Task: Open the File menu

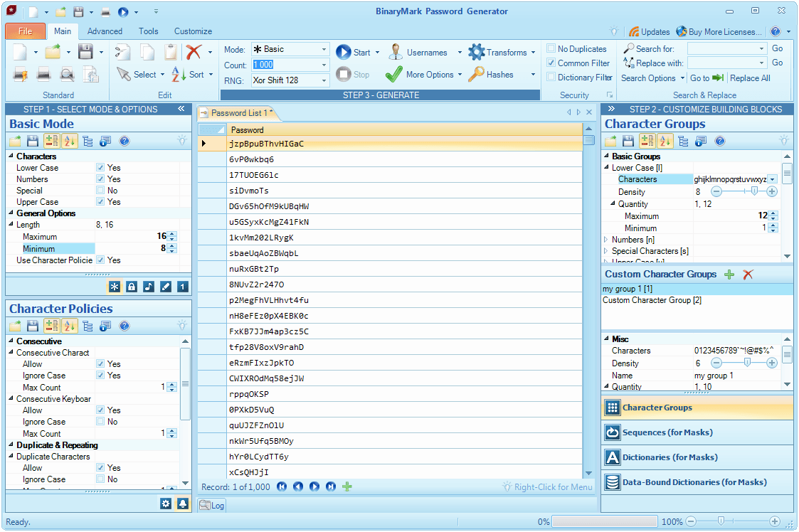Action: click(x=26, y=31)
